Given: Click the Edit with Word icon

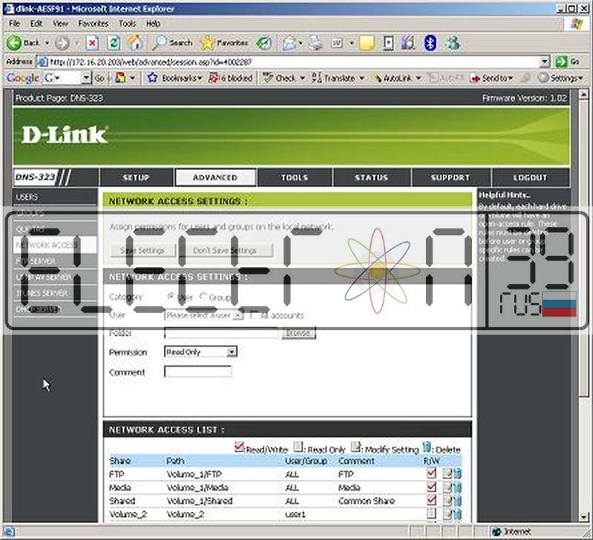Looking at the screenshot, I should tap(337, 43).
